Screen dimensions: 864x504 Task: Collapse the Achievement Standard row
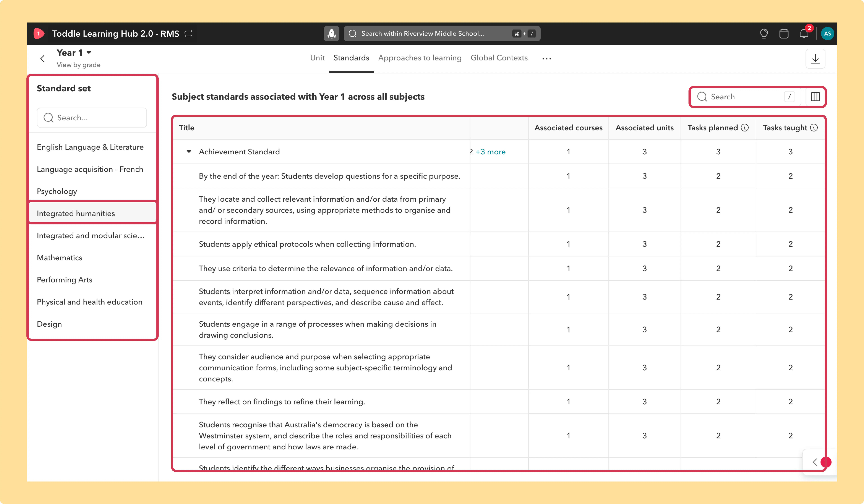coord(189,152)
